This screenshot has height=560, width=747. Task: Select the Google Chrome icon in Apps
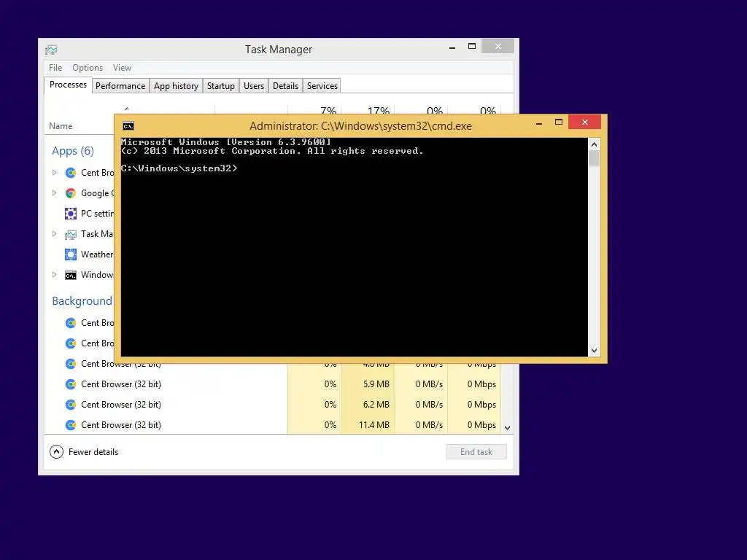(x=71, y=193)
